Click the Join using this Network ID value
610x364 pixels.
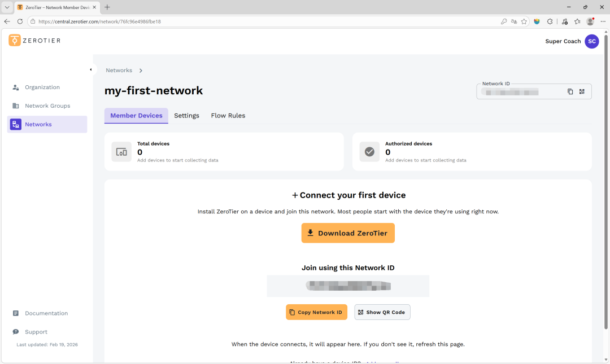pos(348,286)
